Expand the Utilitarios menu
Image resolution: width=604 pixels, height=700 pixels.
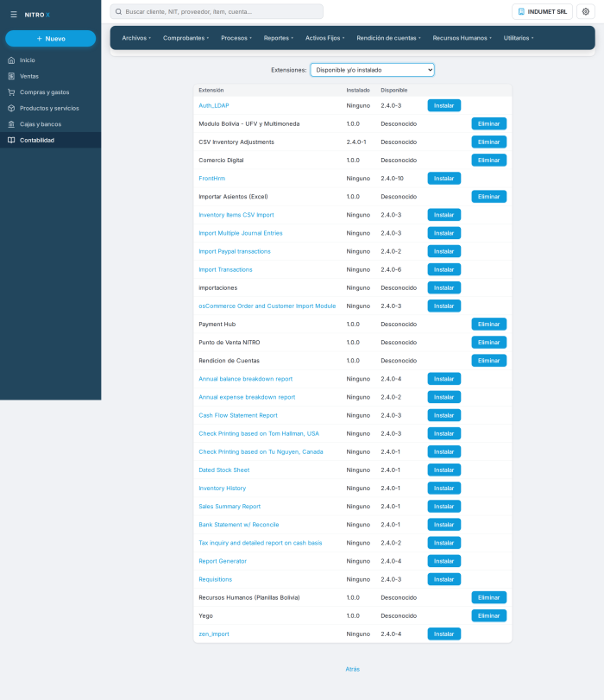[519, 38]
